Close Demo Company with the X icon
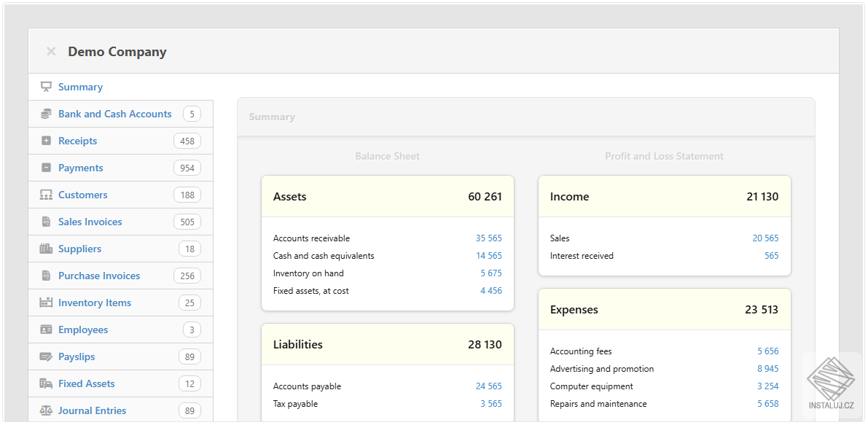Screen dimensions: 868x425 tap(51, 52)
